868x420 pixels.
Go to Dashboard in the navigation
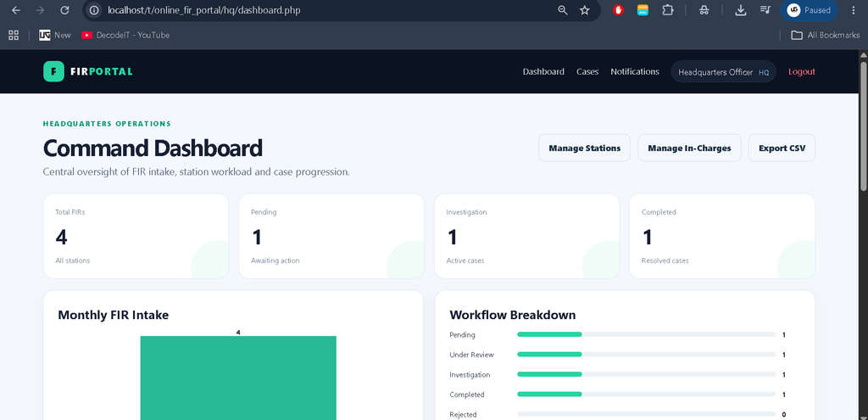coord(543,71)
